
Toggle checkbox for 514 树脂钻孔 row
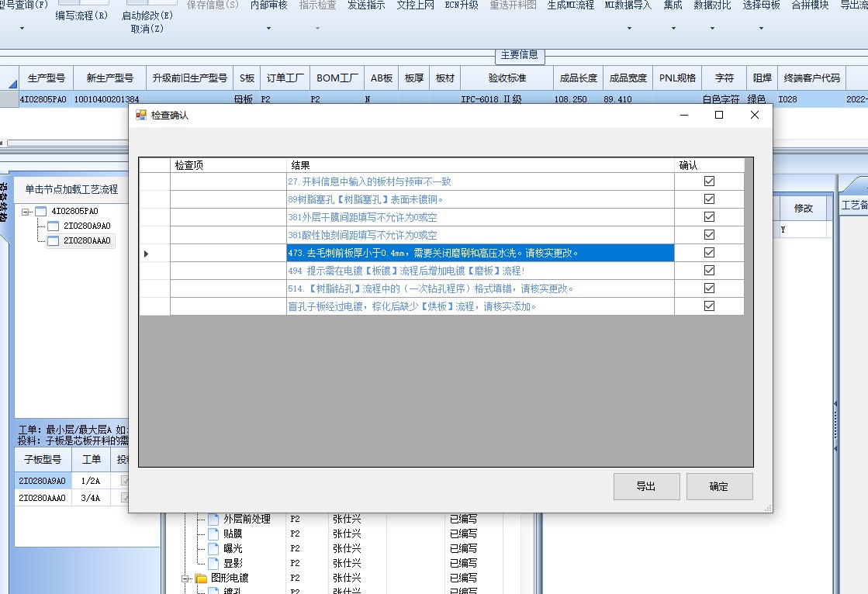click(x=709, y=288)
